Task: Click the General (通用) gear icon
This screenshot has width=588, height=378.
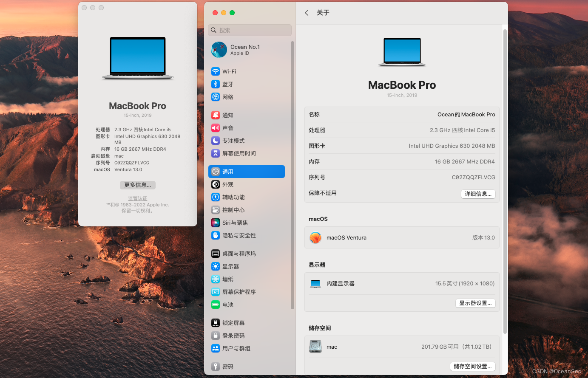Action: pos(216,172)
